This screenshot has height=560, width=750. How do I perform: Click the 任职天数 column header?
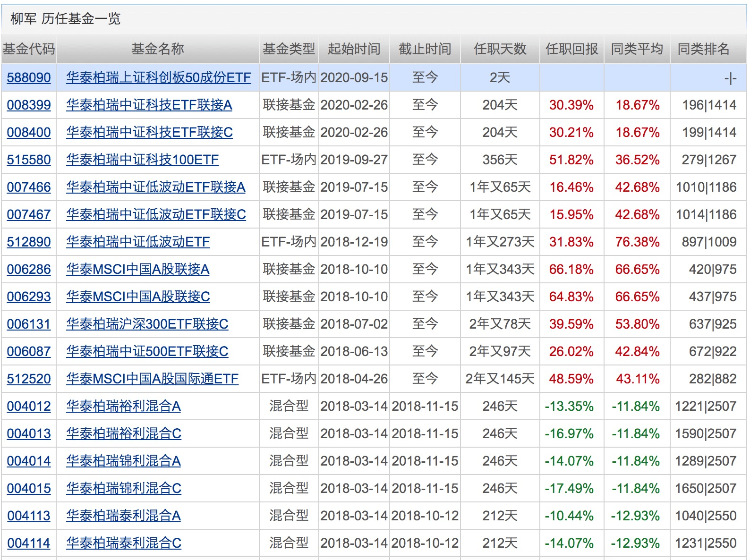[500, 49]
